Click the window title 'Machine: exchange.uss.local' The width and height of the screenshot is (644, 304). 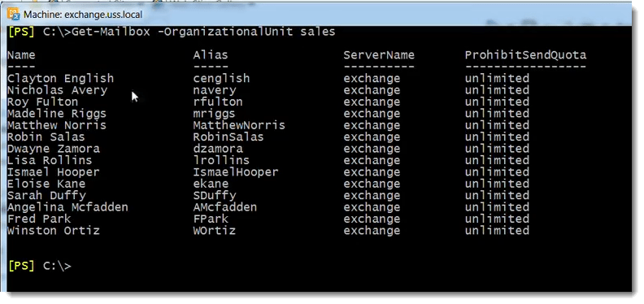pyautogui.click(x=83, y=15)
